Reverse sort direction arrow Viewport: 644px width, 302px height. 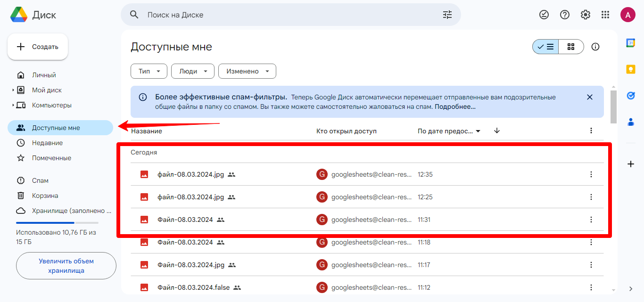[x=497, y=131]
